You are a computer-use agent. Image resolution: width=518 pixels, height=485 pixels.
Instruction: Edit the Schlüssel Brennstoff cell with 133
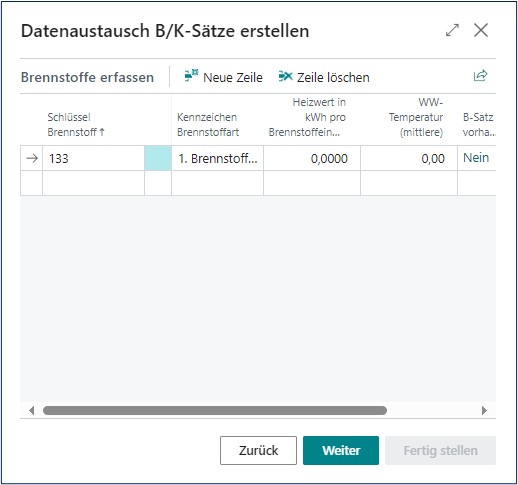pyautogui.click(x=93, y=158)
